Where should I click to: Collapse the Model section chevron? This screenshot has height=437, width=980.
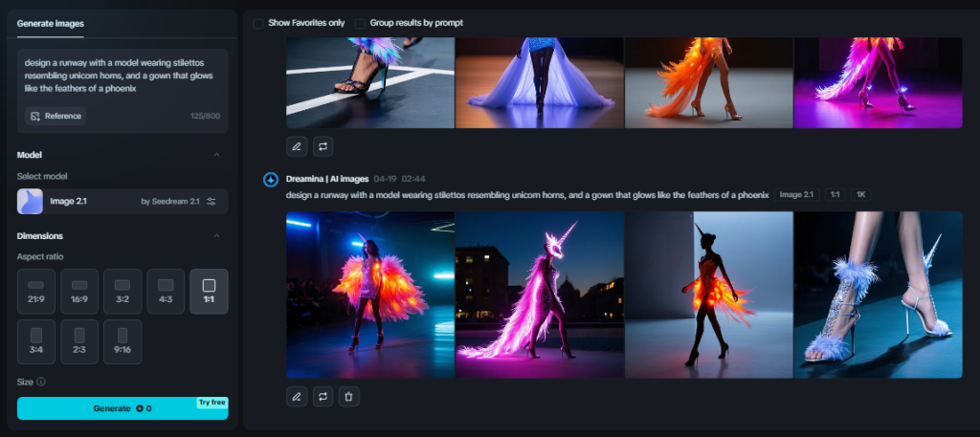coord(216,155)
